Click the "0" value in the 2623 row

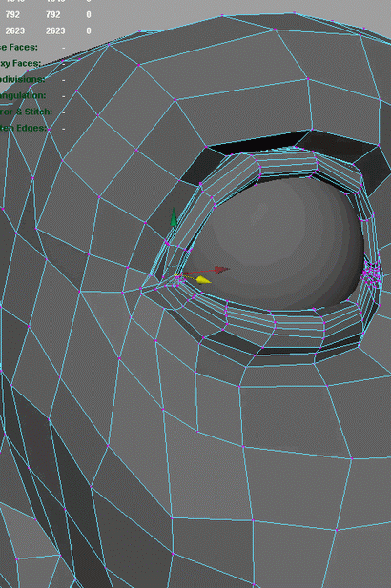tap(89, 30)
